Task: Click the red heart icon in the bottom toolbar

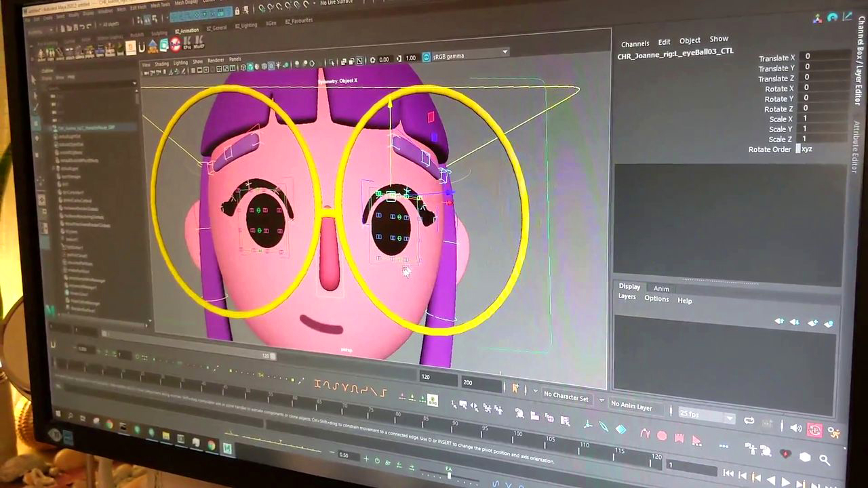Action: click(785, 453)
